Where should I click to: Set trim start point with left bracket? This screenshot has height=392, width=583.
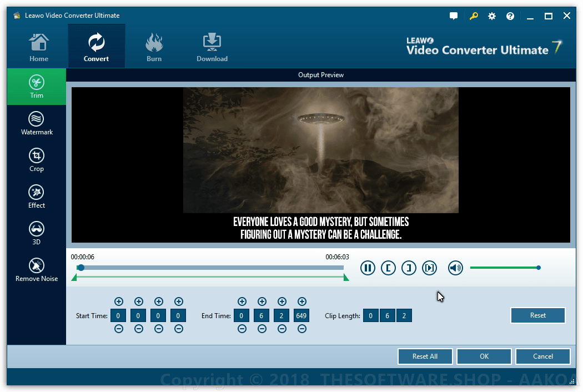(x=388, y=268)
